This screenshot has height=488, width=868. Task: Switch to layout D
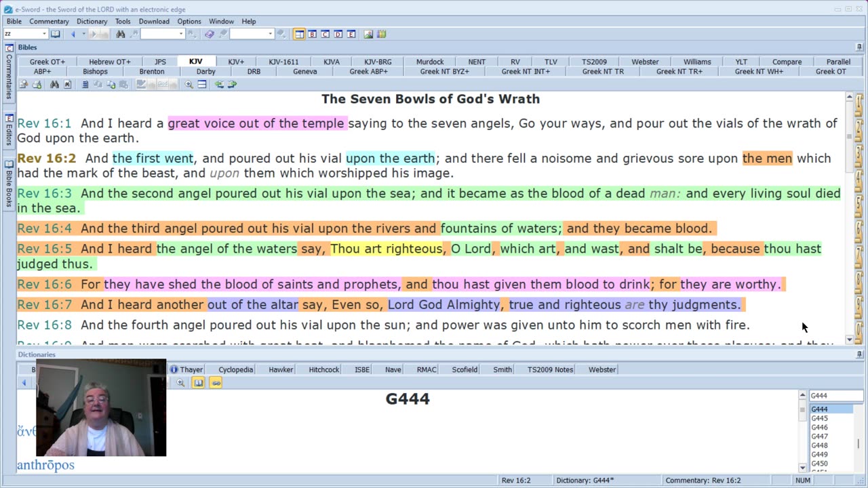click(338, 34)
